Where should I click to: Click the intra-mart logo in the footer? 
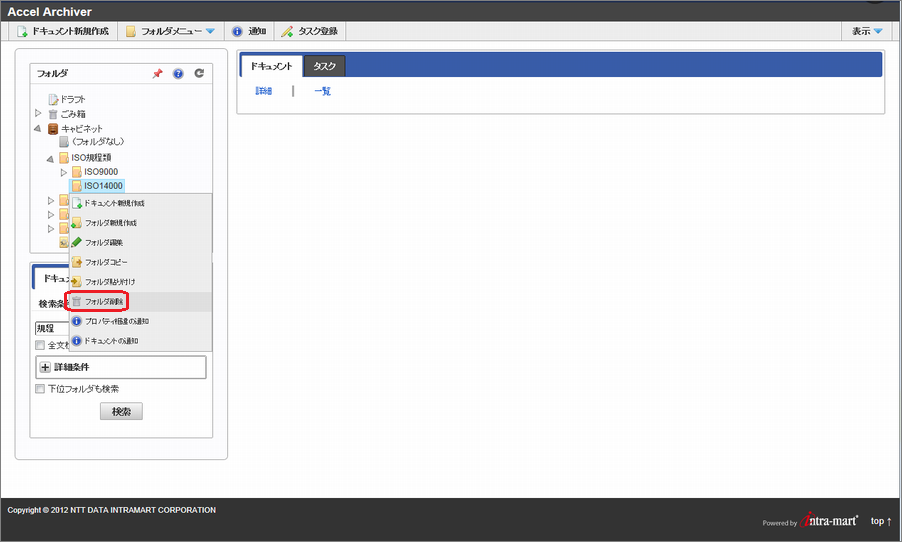829,520
